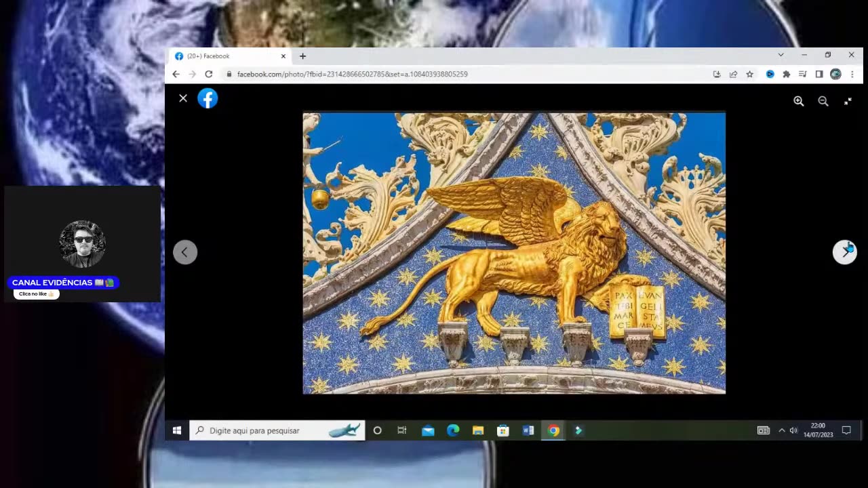Install the app from address bar icon
The height and width of the screenshot is (488, 868).
point(717,74)
